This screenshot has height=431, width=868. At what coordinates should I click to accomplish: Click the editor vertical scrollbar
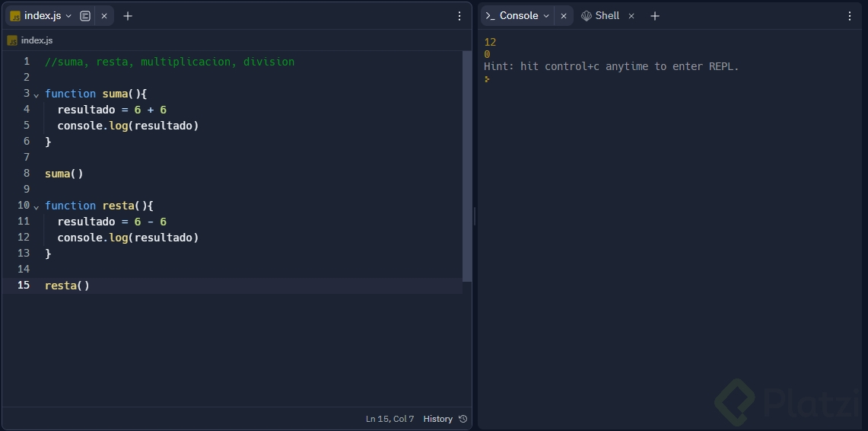467,166
